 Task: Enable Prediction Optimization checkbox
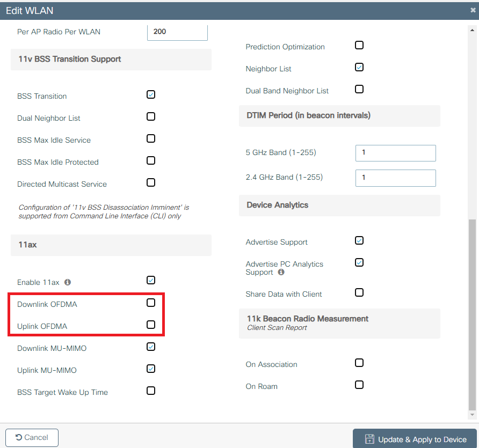tap(359, 45)
